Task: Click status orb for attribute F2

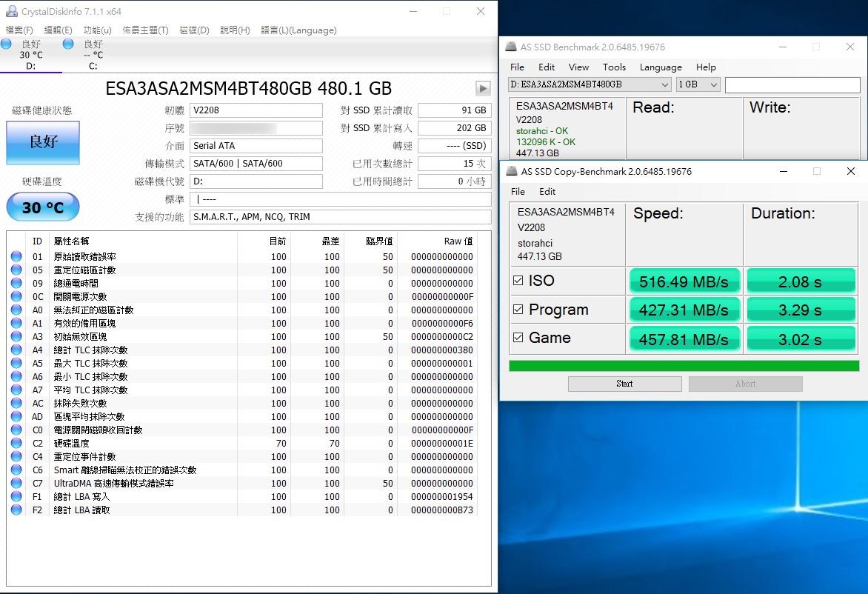Action: (16, 510)
